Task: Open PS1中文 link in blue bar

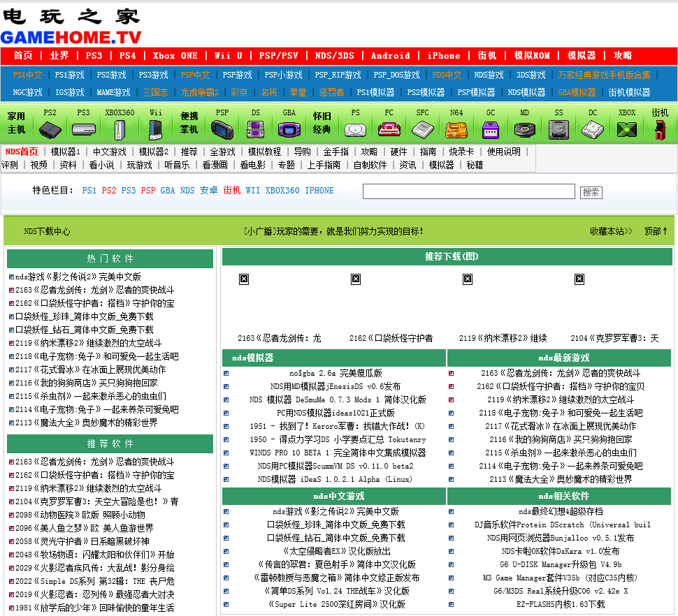Action: pyautogui.click(x=28, y=75)
